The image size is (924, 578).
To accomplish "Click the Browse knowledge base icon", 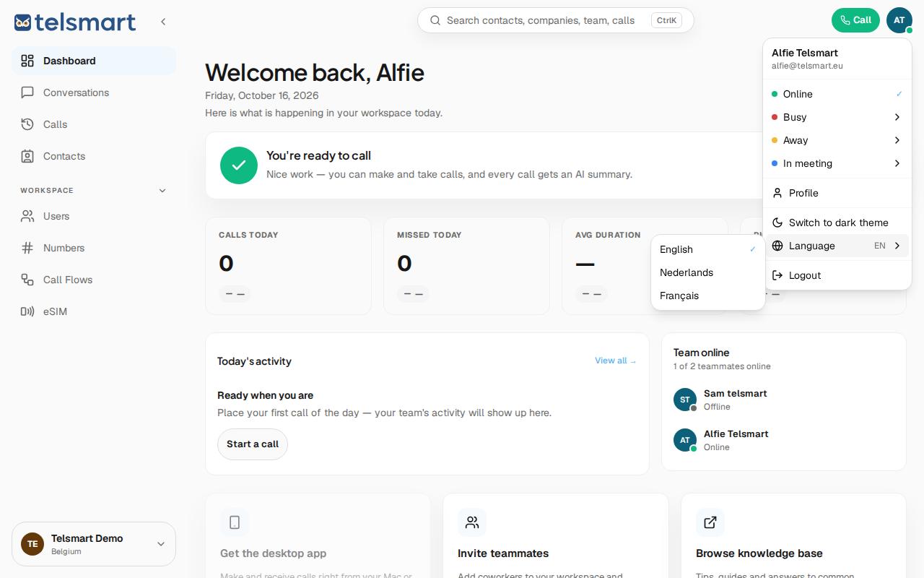I will point(710,522).
